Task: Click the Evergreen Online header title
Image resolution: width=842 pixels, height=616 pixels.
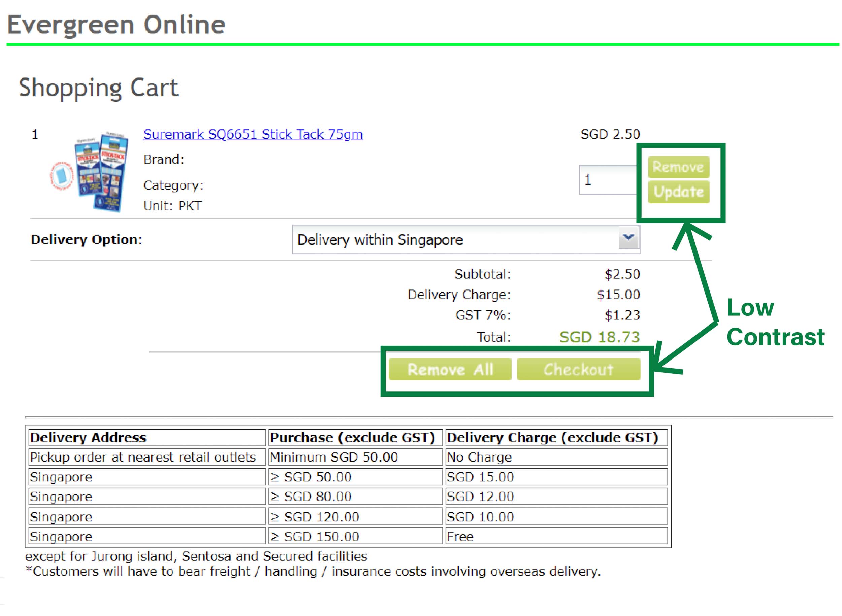Action: point(117,25)
